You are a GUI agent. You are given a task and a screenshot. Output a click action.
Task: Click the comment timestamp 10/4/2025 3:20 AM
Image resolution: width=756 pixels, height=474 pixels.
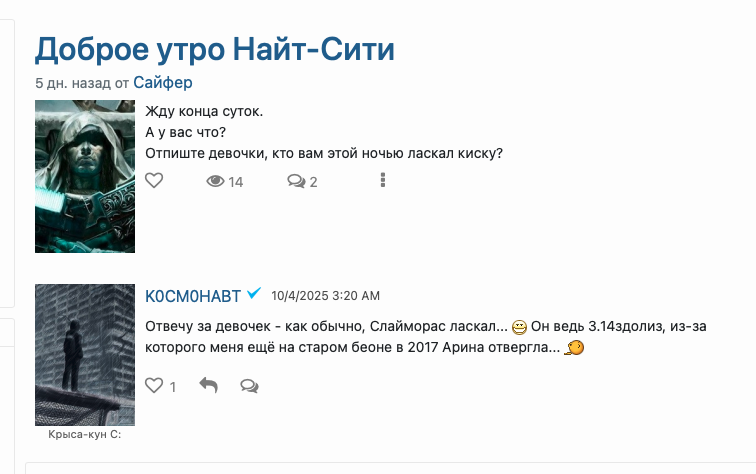click(325, 296)
